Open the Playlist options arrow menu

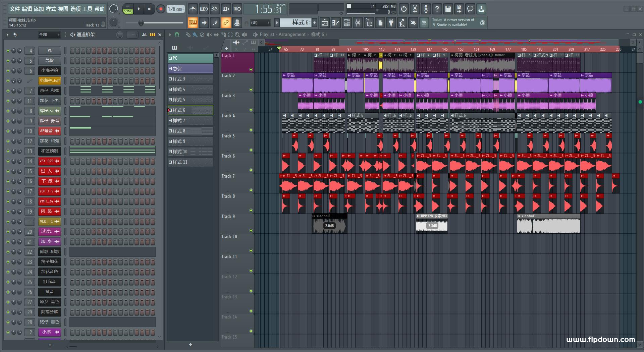170,35
